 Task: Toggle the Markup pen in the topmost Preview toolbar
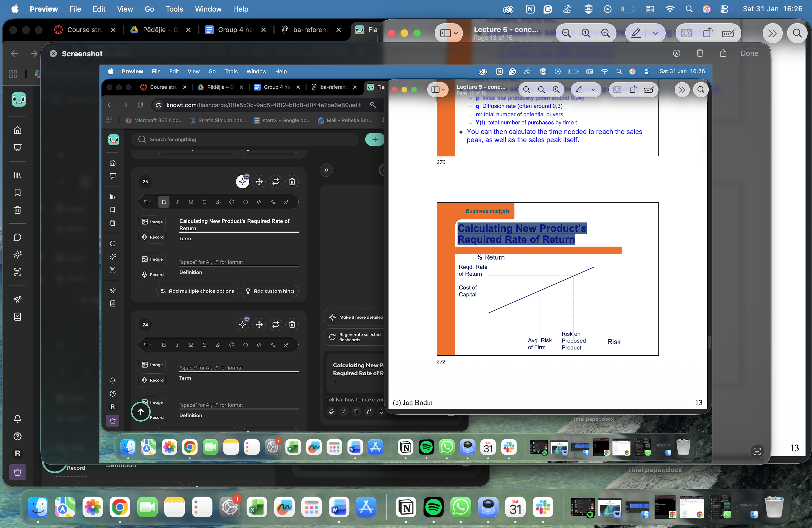(636, 33)
